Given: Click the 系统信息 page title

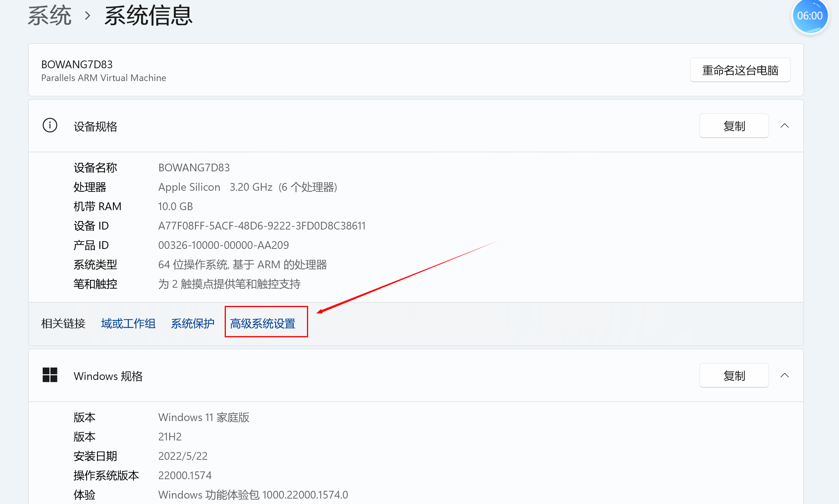Looking at the screenshot, I should click(x=148, y=16).
